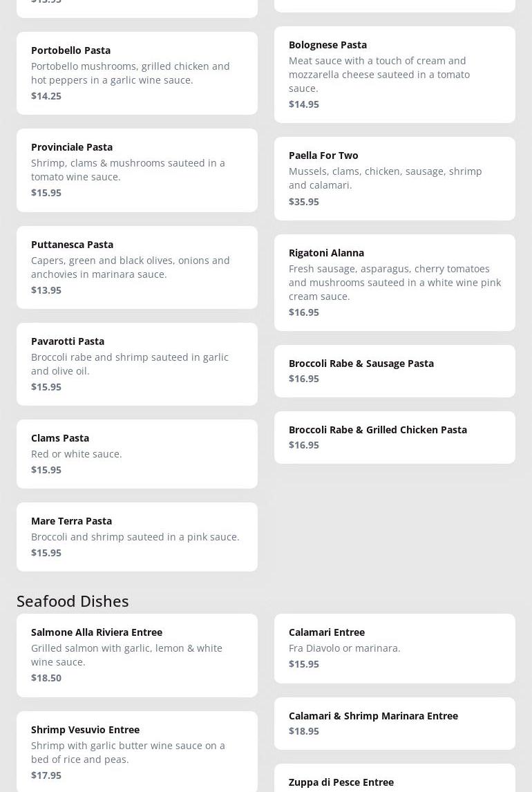Click the Seafood Dishes section heading
The image size is (532, 792).
[x=73, y=601]
